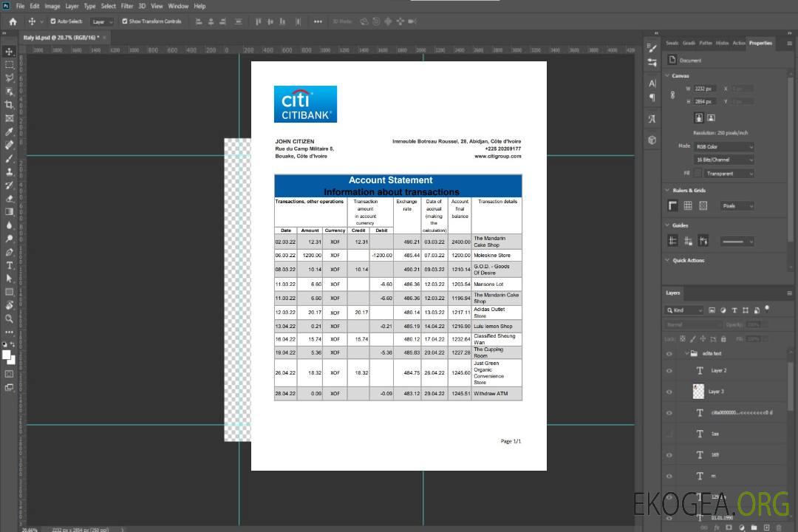Open the Image menu
This screenshot has width=798, height=532.
pos(52,6)
